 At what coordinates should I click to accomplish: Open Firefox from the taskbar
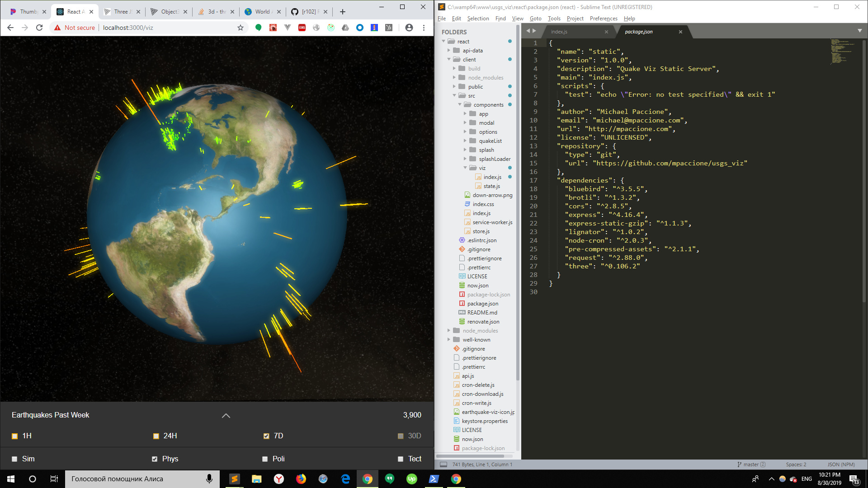(301, 479)
